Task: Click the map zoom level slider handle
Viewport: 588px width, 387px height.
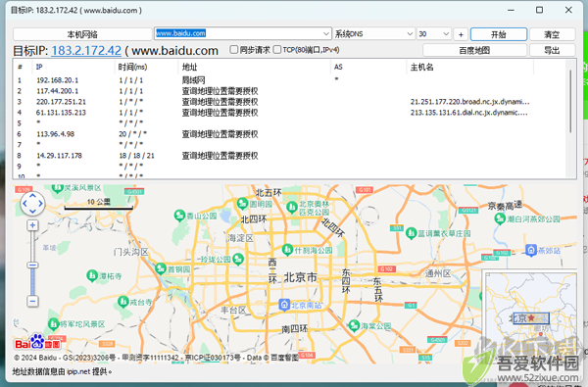Action: click(32, 266)
